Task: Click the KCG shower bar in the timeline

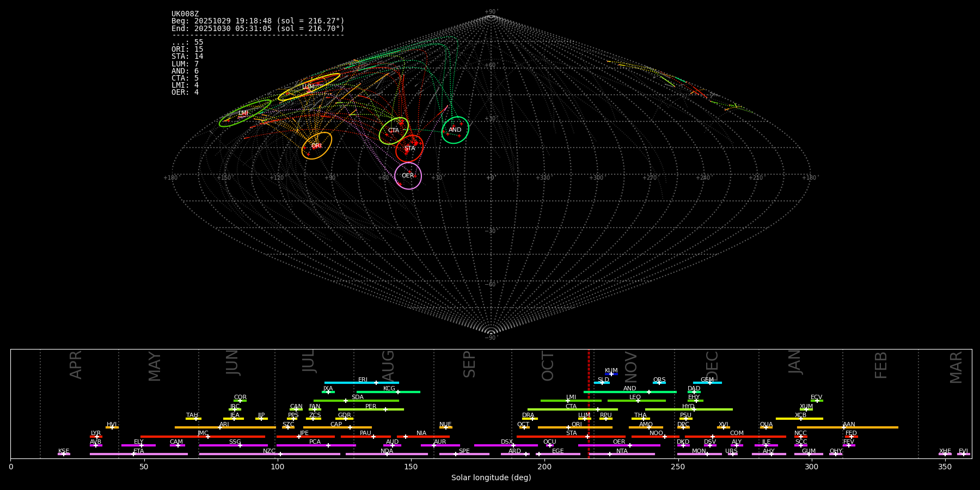Action: pos(388,392)
